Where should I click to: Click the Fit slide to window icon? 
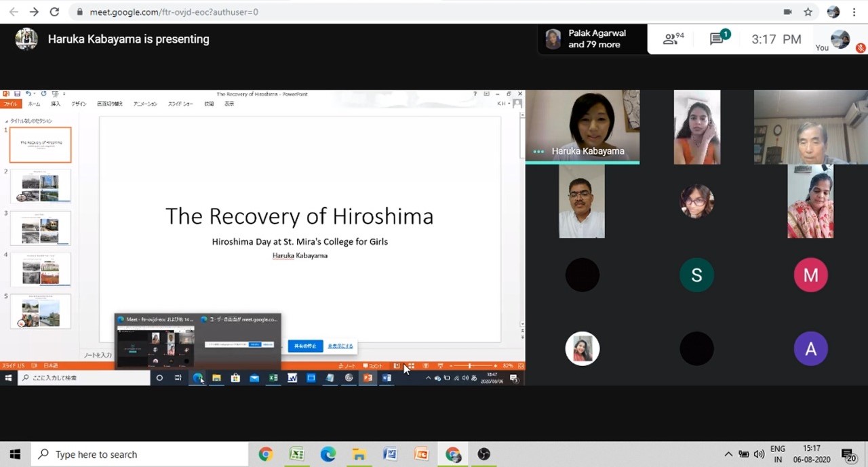(520, 366)
